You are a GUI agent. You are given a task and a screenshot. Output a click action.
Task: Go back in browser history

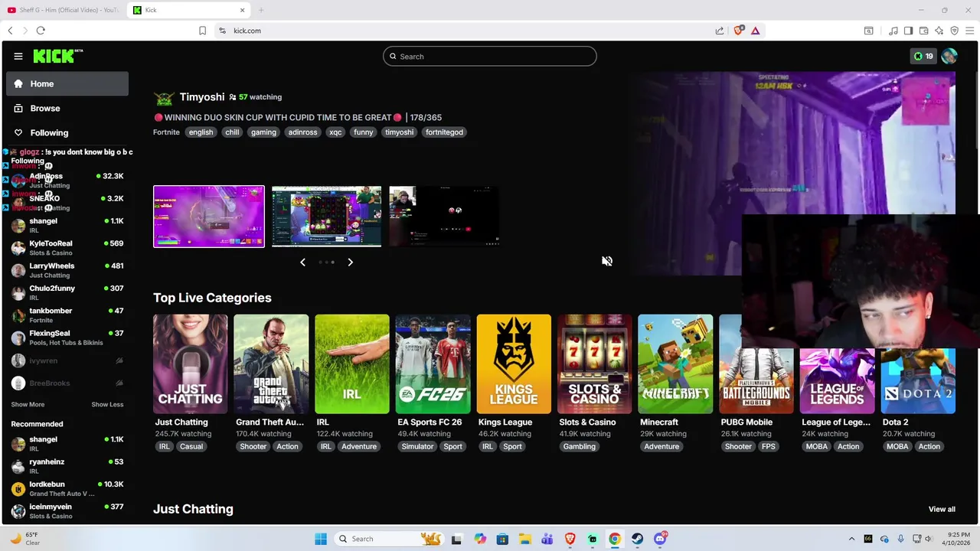[10, 31]
